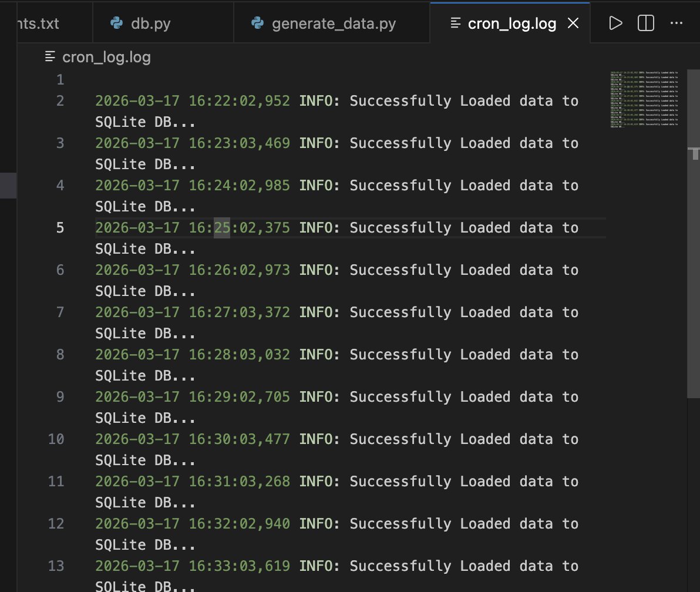Select line number 2 in the gutter
Viewport: 700px width, 592px height.
(60, 101)
